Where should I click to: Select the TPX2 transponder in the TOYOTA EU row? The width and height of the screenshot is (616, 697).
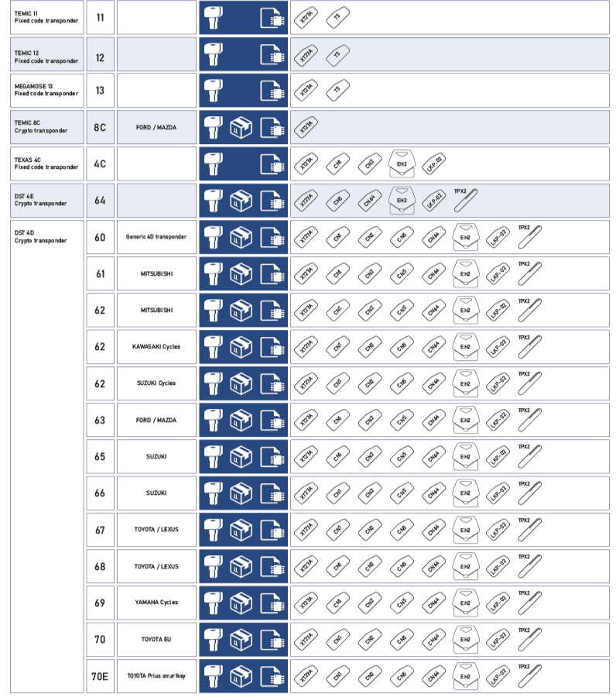tap(531, 640)
